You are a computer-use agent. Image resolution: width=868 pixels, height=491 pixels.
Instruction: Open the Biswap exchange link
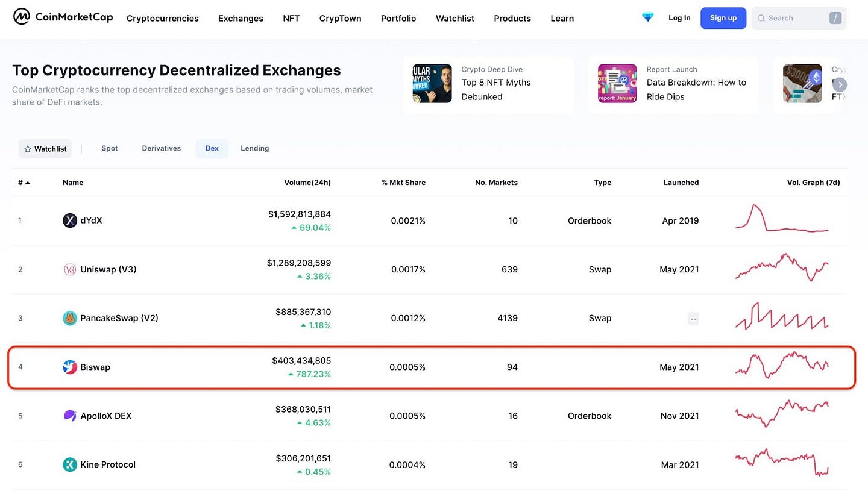pyautogui.click(x=95, y=367)
